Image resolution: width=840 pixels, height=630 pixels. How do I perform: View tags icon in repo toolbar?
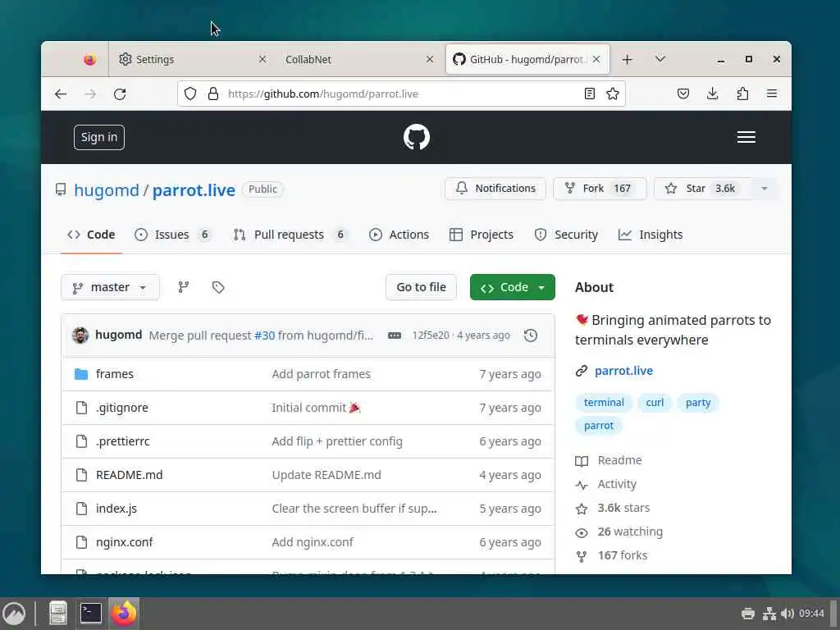pos(218,288)
